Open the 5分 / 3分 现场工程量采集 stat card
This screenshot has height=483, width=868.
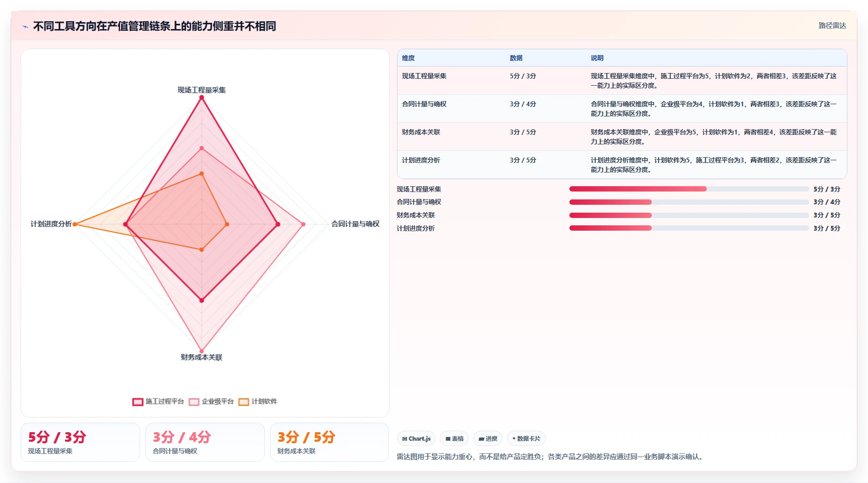(80, 442)
